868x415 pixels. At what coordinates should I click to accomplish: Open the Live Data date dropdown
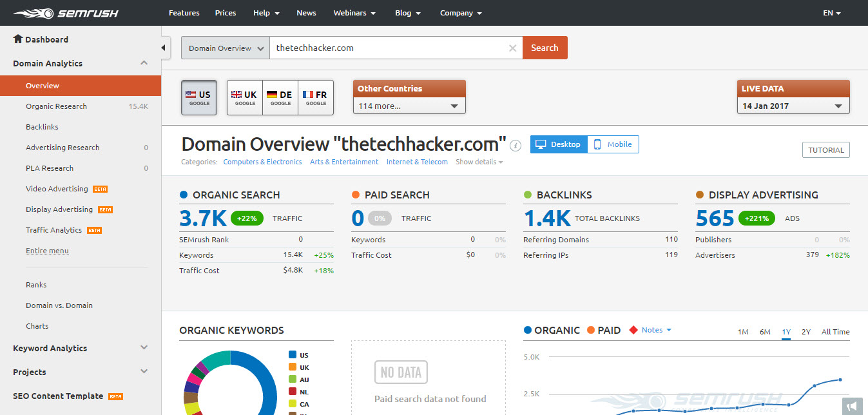(x=793, y=104)
